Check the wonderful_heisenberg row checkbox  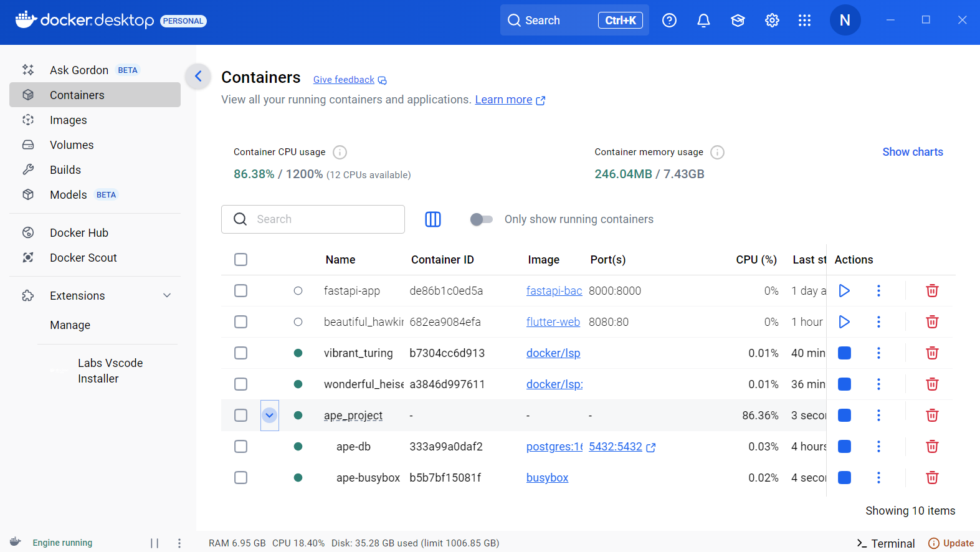click(x=240, y=384)
